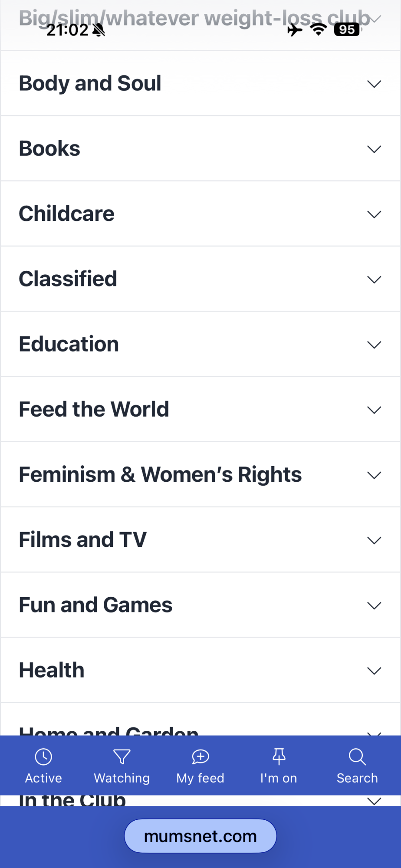Tap the Active clock icon
401x868 pixels.
click(x=43, y=757)
